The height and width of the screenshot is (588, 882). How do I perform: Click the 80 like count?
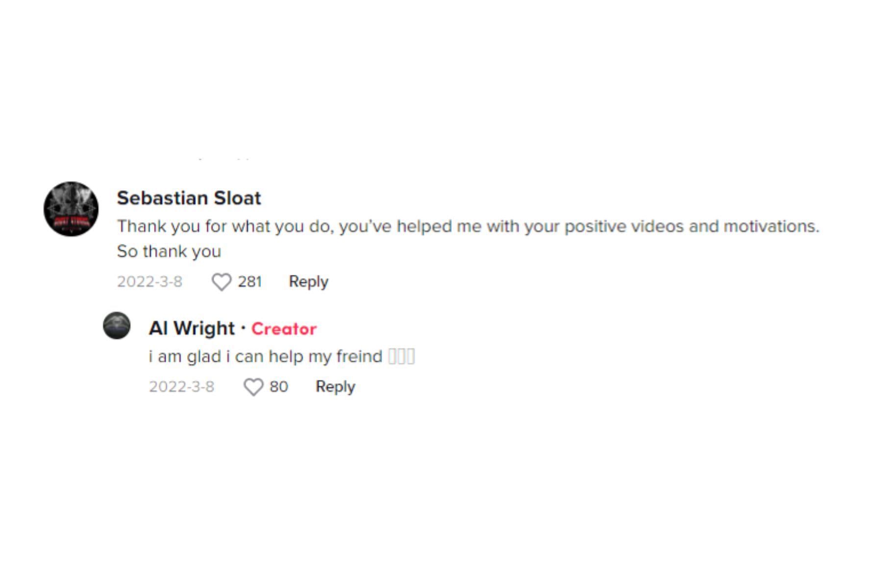point(279,387)
